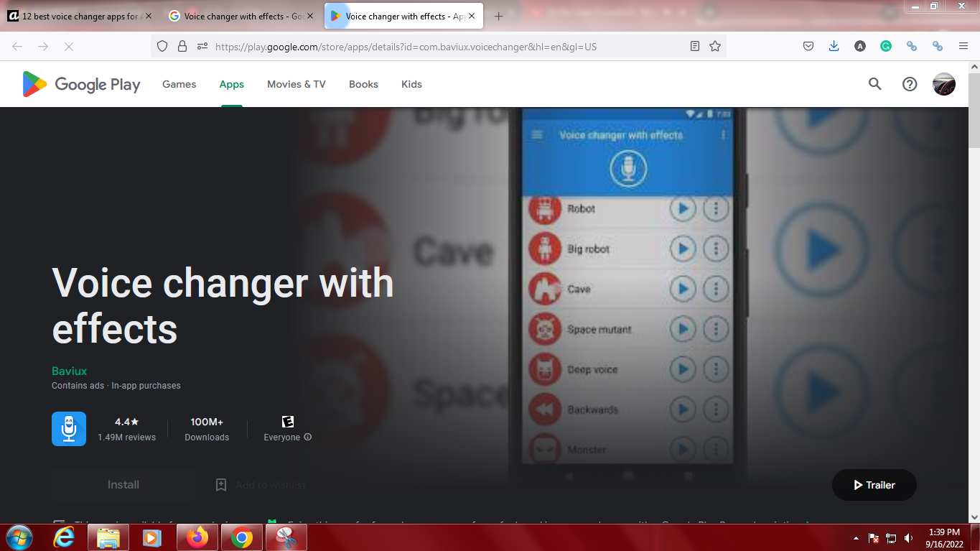Open Firefox downloads arrow icon
Screen dimensions: 980x551
(834, 46)
